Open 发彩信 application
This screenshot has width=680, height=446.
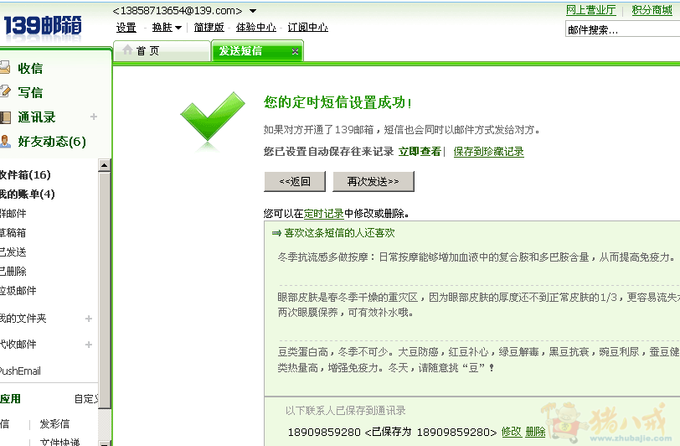55,424
